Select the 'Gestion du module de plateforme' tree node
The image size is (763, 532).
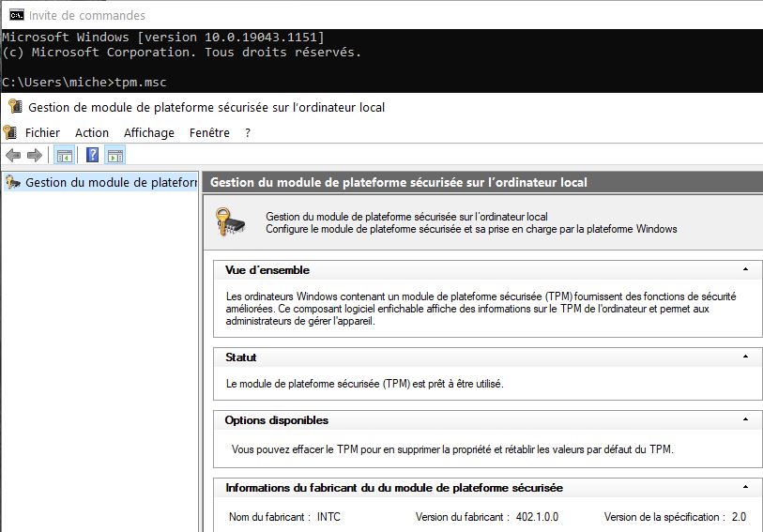100,182
